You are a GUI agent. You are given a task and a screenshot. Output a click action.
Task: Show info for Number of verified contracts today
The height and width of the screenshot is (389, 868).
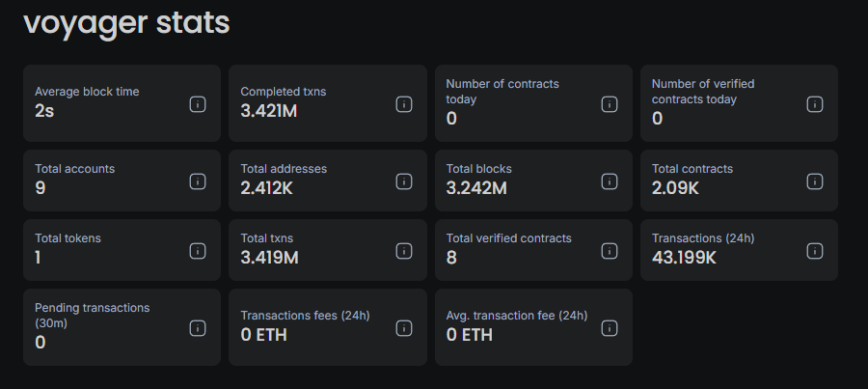click(815, 104)
